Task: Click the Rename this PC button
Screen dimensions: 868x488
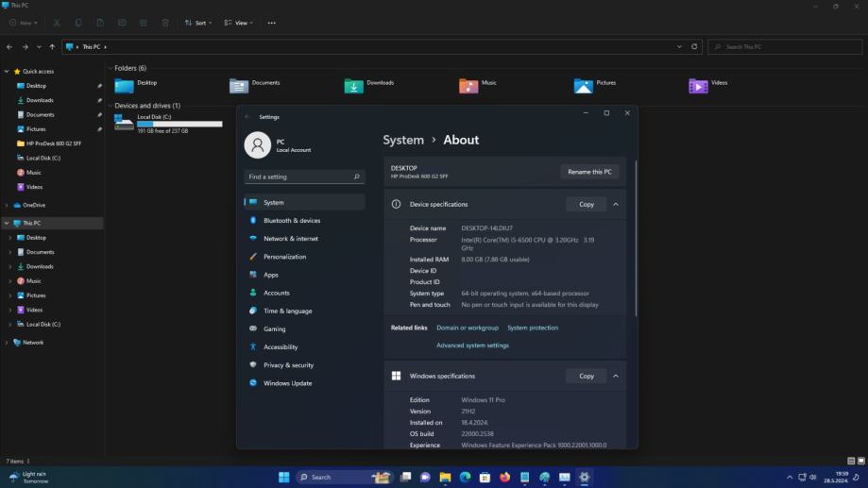Action: (589, 172)
